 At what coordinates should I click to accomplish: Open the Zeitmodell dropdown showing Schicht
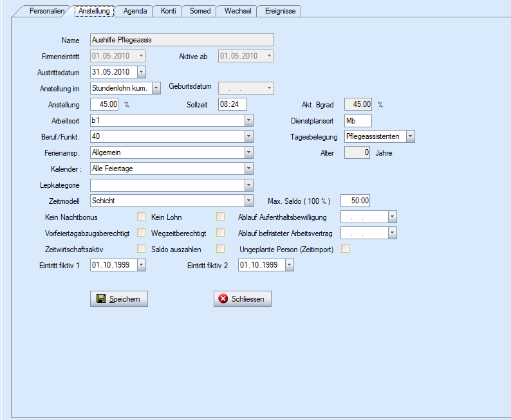pyautogui.click(x=248, y=201)
